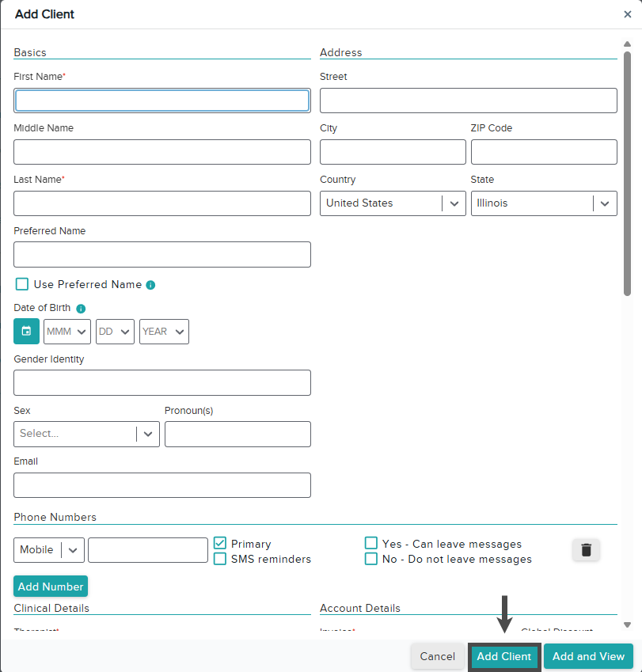Click the Add and View button

click(588, 656)
